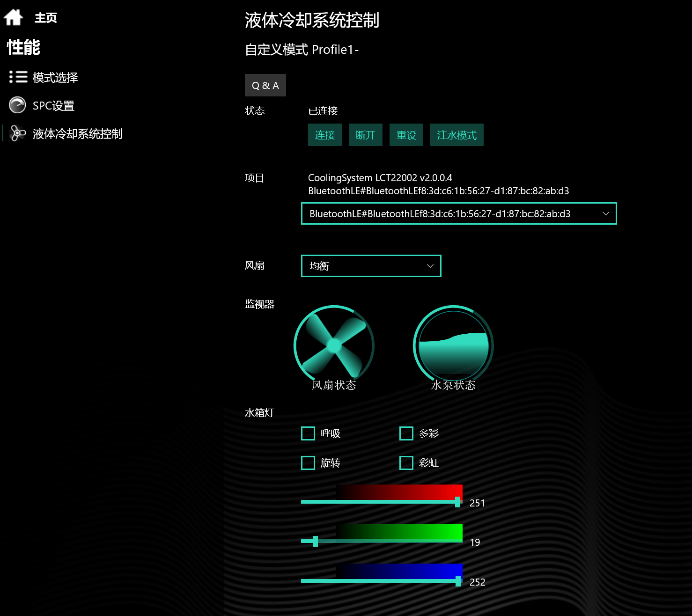Enable the 呼吸 breathing light checkbox
This screenshot has width=692, height=616.
coord(308,433)
